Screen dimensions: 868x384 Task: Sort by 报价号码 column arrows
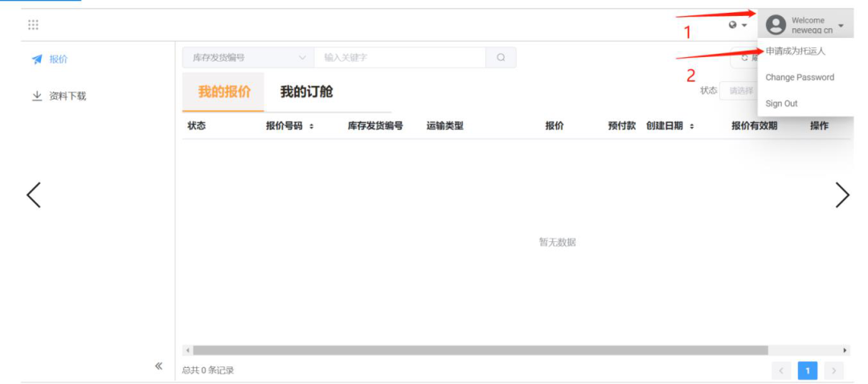312,126
